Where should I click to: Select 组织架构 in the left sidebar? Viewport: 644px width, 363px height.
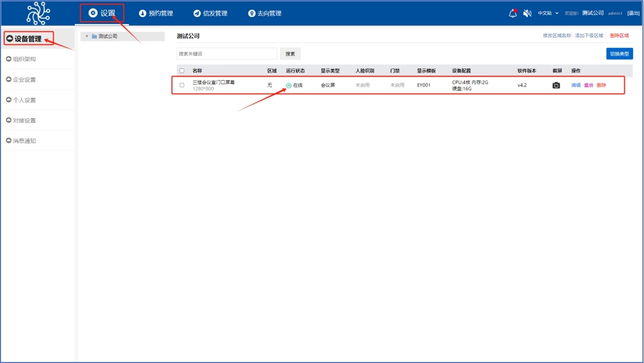[x=23, y=59]
